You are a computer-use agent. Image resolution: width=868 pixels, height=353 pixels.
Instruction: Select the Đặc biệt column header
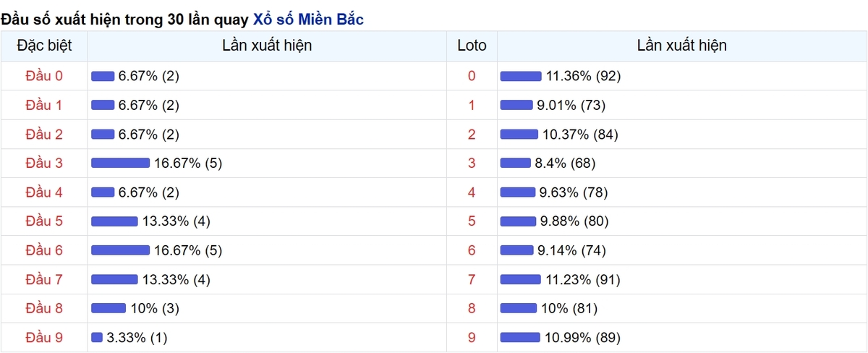[44, 46]
